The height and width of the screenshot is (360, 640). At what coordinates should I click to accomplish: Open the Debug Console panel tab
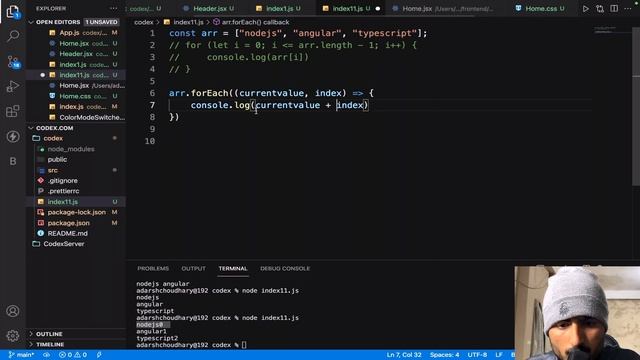[285, 269]
